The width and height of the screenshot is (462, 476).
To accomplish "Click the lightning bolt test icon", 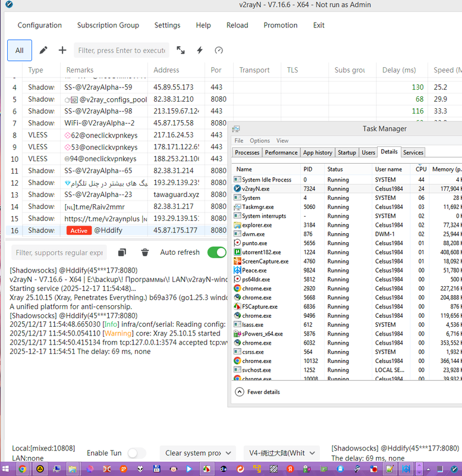I will pyautogui.click(x=200, y=50).
